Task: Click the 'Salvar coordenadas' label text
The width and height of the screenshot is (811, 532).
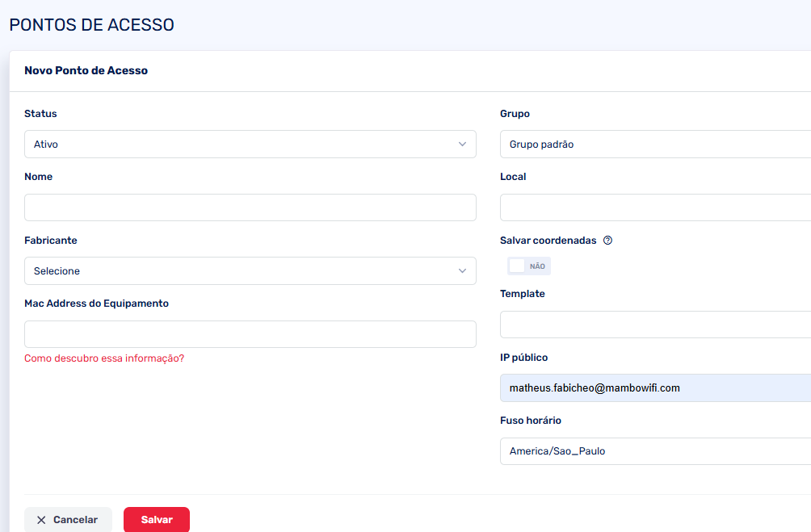Action: (x=548, y=241)
